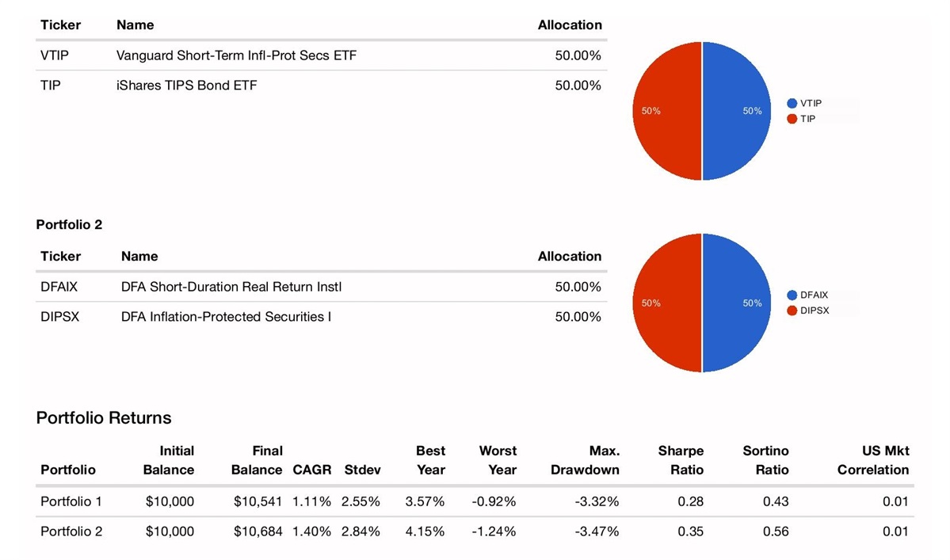This screenshot has width=950, height=560.
Task: Select the red TIP slice in top pie chart
Action: coord(667,111)
